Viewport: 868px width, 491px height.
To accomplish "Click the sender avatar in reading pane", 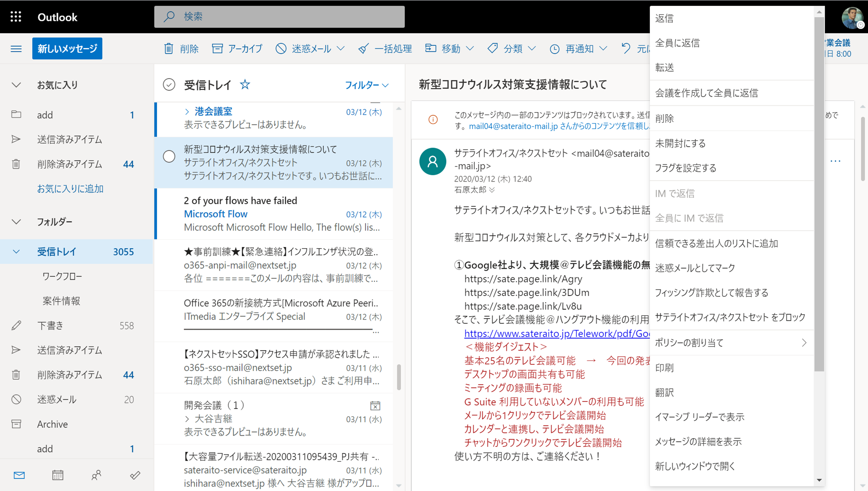I will click(x=433, y=161).
